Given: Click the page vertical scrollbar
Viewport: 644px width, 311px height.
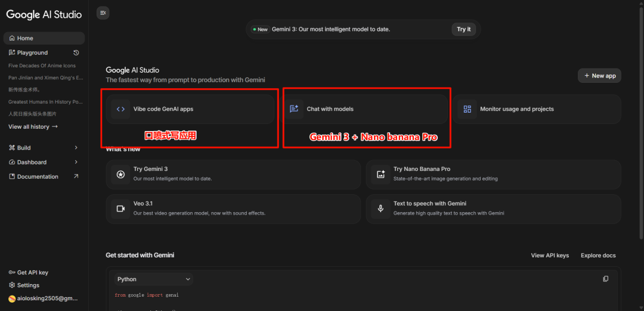Looking at the screenshot, I should click(x=642, y=123).
